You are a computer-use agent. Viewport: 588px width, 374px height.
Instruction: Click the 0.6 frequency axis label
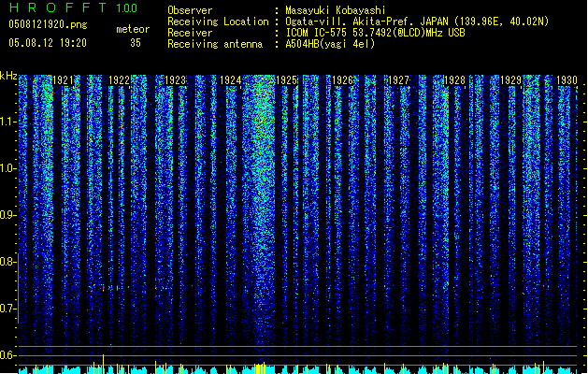[x=8, y=355]
